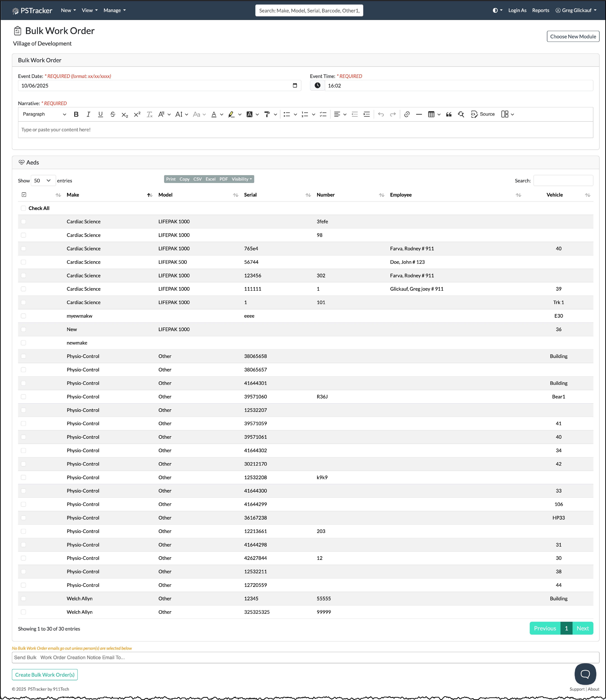This screenshot has width=606, height=700.
Task: Insert a link using the link icon
Action: coord(407,114)
